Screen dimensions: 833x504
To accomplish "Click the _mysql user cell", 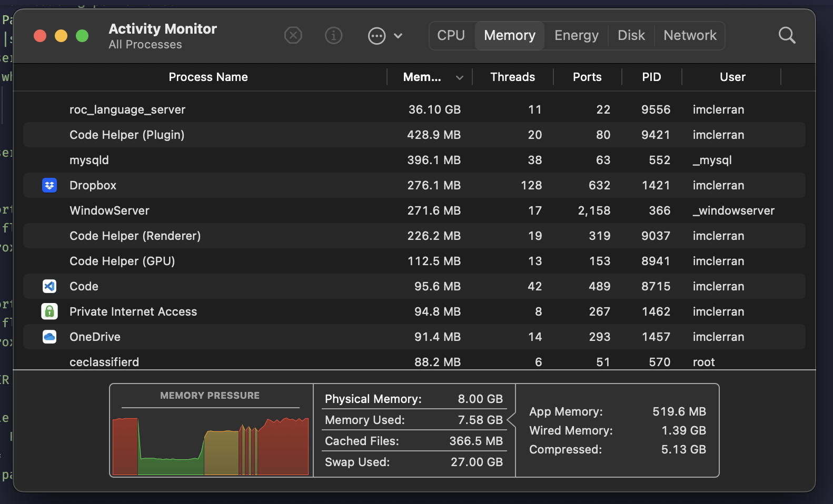I will (x=712, y=160).
